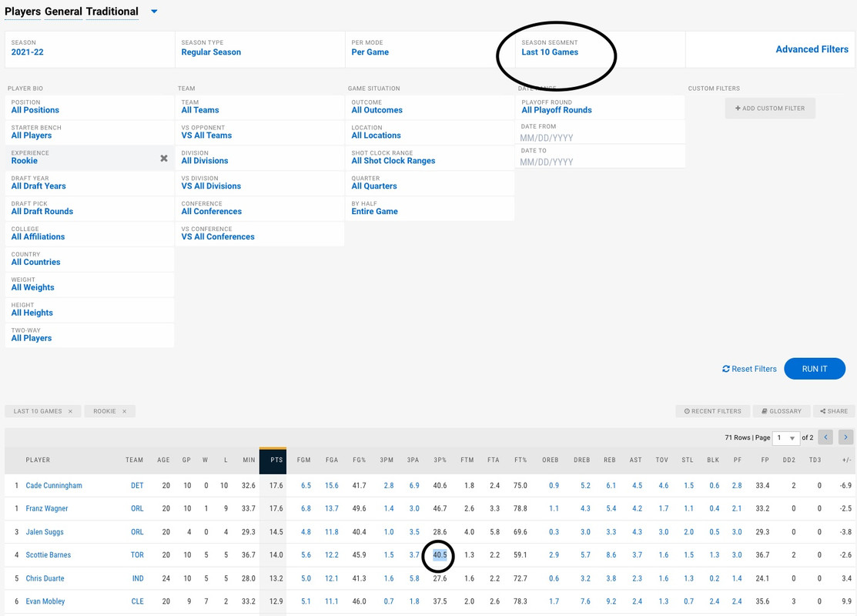
Task: Open the Weight All Weights filter
Action: [x=89, y=284]
